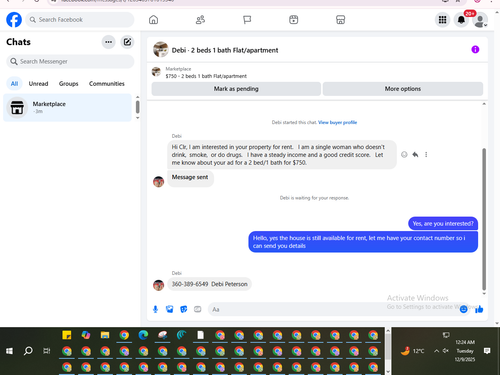Screen dimensions: 500x375
Task: Click the '360-389-6549 Debi Peterson' message
Action: pos(209,284)
